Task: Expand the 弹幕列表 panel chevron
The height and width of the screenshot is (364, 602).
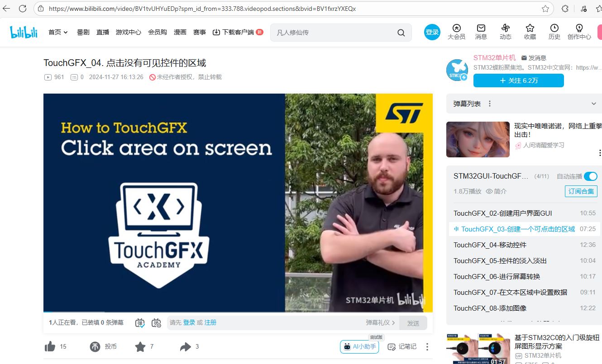Action: (x=594, y=104)
